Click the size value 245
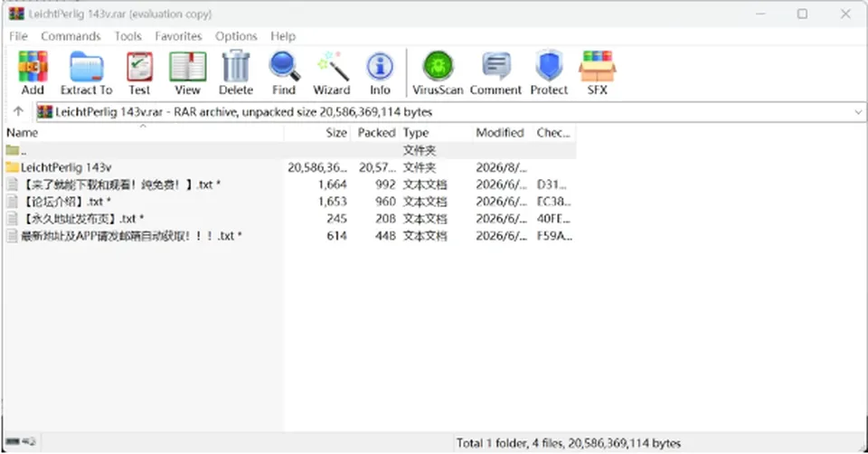 (336, 219)
